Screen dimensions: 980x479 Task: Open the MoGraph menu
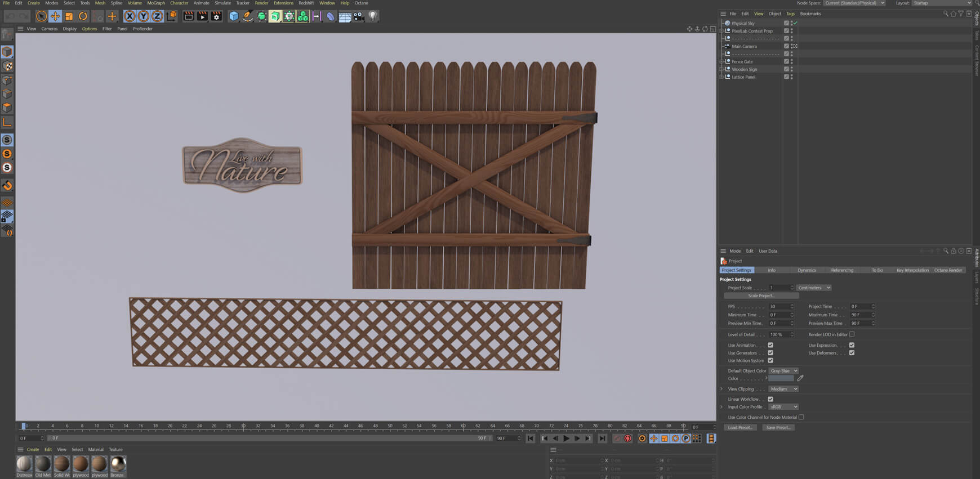[156, 3]
